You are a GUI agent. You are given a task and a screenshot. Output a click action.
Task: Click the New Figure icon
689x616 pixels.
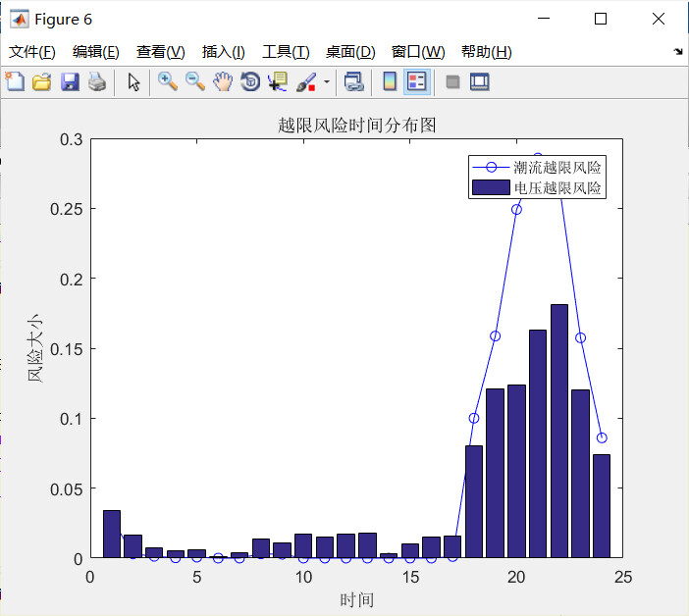point(15,81)
